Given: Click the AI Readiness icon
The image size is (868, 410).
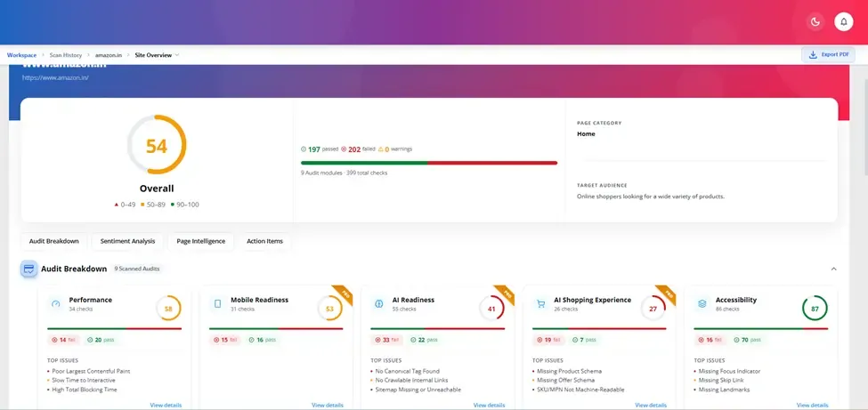Looking at the screenshot, I should (379, 304).
